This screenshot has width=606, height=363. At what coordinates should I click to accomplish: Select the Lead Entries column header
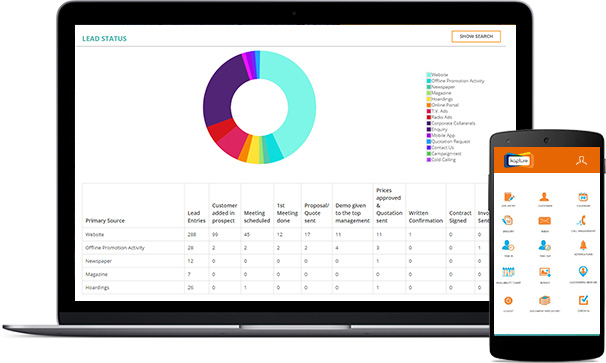click(196, 217)
